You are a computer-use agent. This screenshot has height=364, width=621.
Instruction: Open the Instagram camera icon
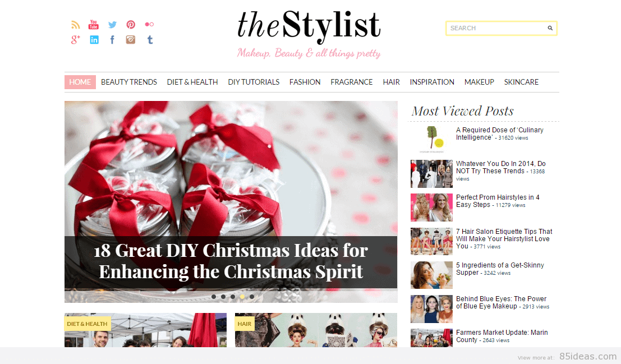131,40
